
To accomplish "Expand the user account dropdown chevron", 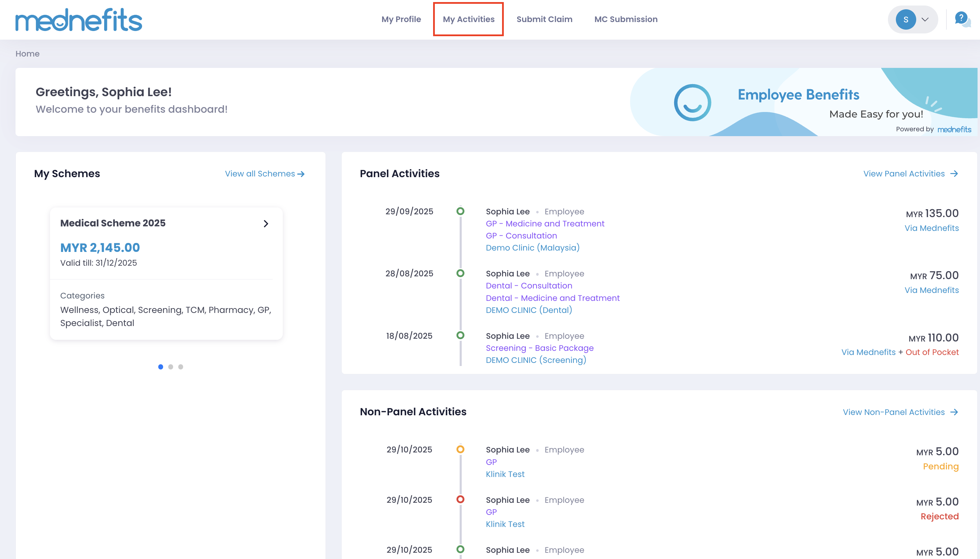I will (x=925, y=20).
